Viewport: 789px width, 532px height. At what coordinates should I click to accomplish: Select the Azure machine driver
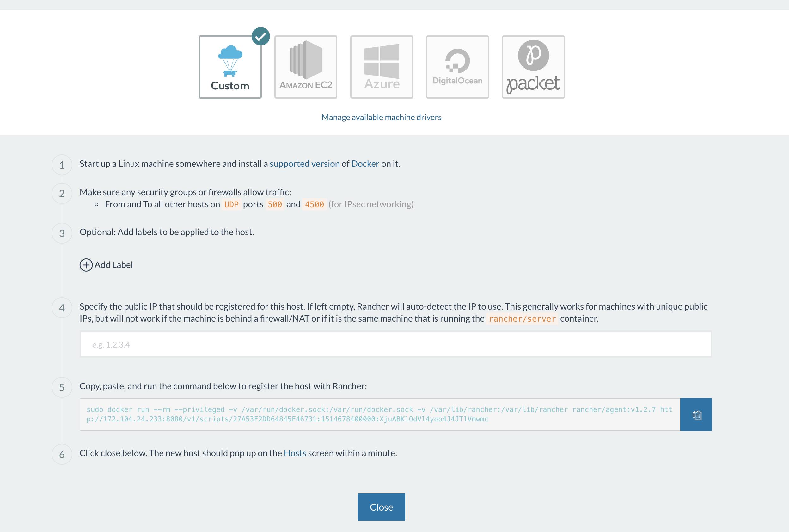[381, 67]
